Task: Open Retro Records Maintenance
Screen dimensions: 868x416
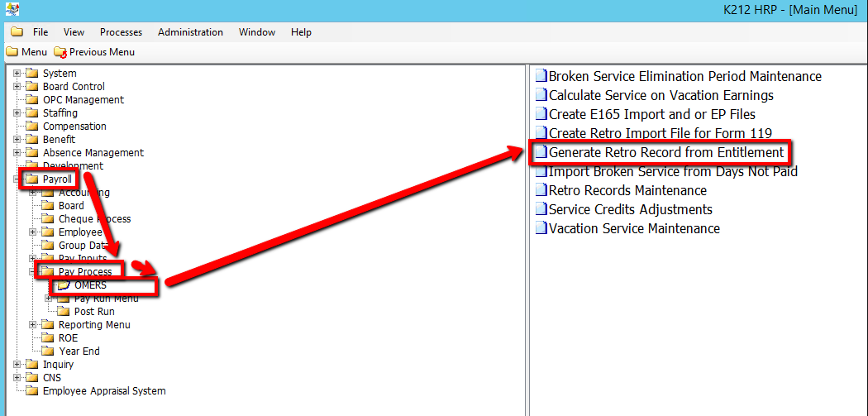Action: coord(627,190)
